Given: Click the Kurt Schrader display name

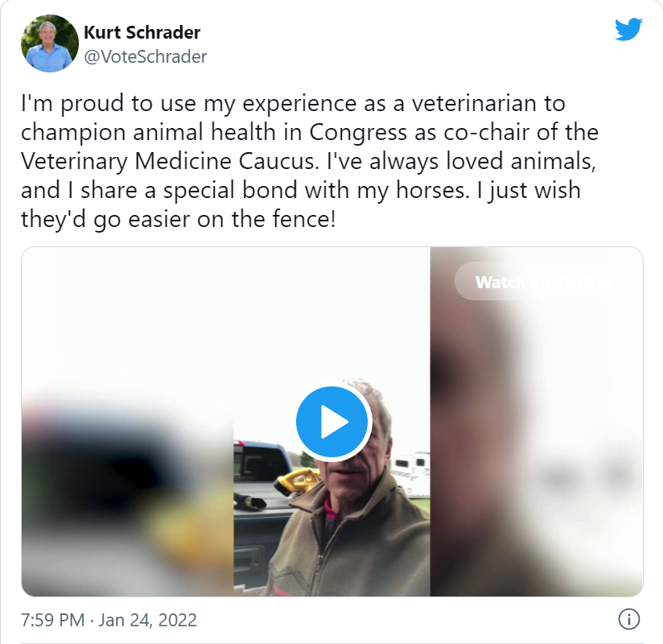Looking at the screenshot, I should tap(142, 32).
